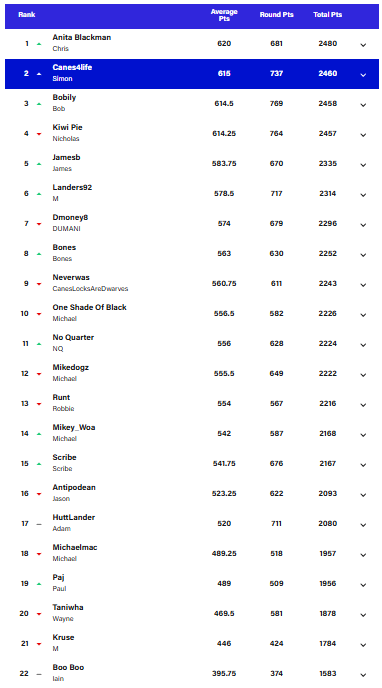Sort by Total Pts column header

click(328, 15)
